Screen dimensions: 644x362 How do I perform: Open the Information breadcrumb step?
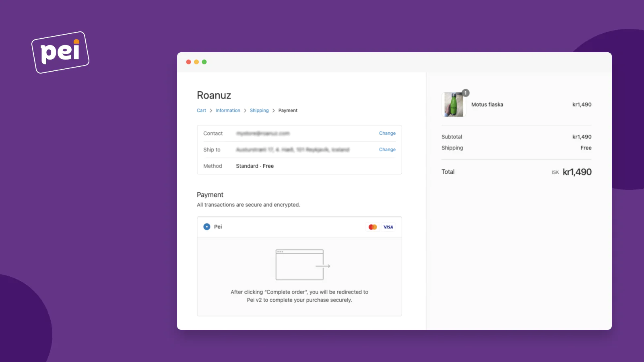point(228,111)
